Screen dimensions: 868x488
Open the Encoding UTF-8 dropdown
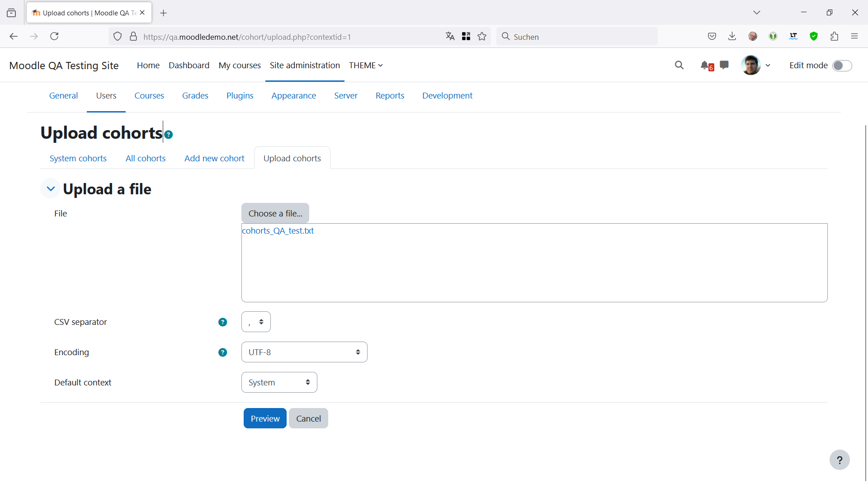(x=304, y=352)
